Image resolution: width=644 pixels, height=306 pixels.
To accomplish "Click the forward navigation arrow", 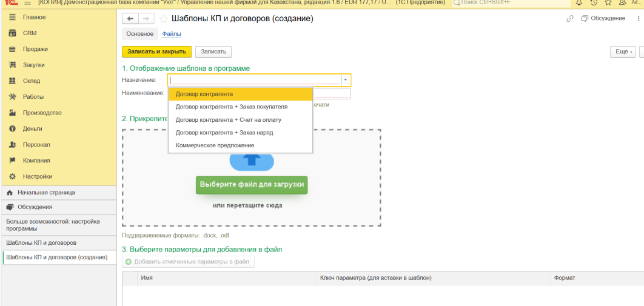I will tap(146, 19).
